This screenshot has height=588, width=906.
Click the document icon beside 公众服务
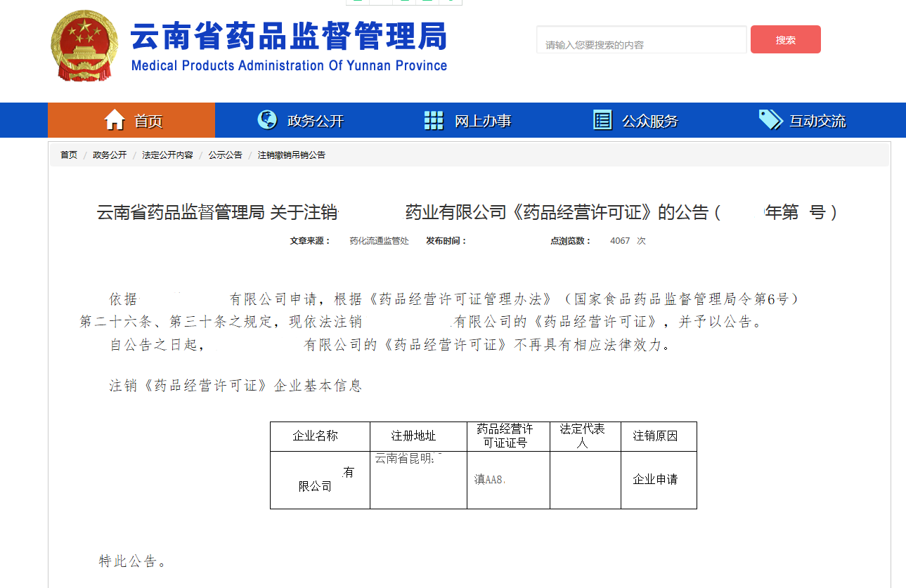pyautogui.click(x=602, y=119)
